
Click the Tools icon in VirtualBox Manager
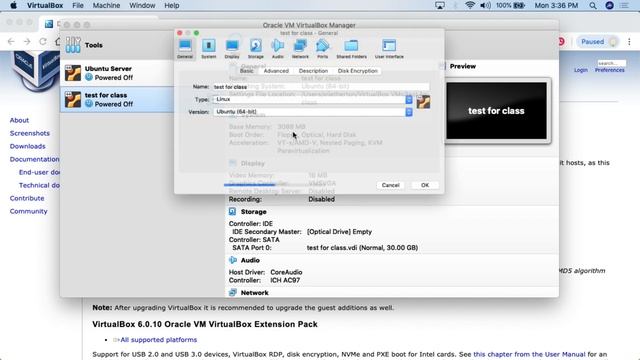(73, 45)
